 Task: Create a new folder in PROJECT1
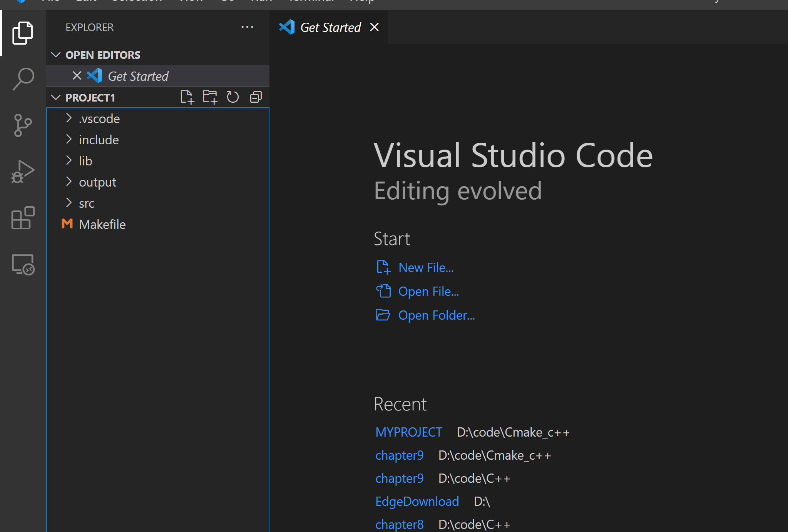(x=210, y=97)
